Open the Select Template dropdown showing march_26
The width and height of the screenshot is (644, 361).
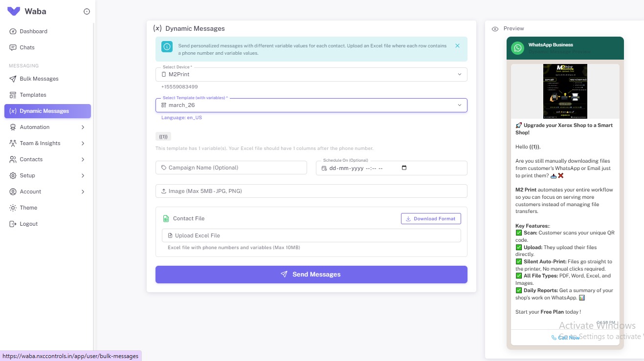pos(311,105)
